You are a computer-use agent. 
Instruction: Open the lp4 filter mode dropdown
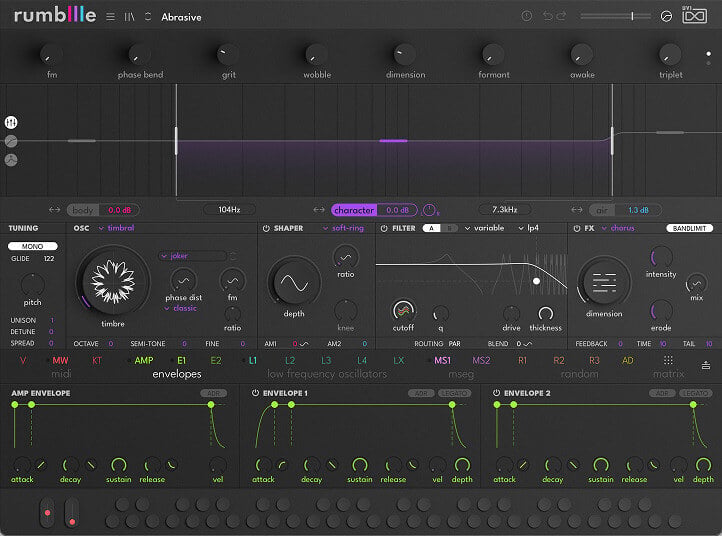coord(529,228)
